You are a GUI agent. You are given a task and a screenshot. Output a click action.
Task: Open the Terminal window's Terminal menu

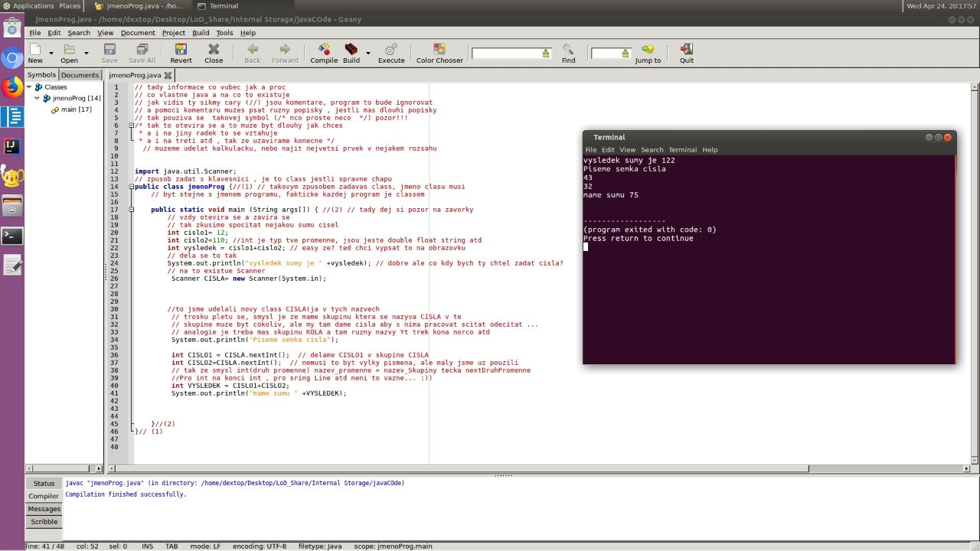coord(683,150)
